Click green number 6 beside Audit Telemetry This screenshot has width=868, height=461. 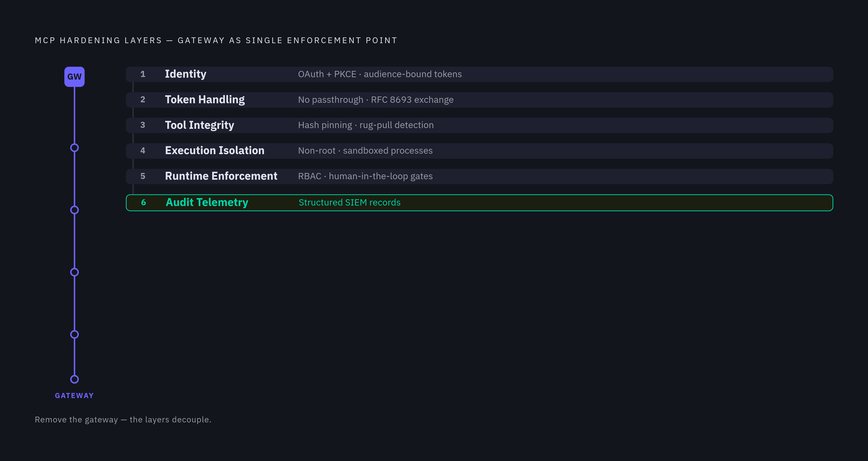[143, 202]
